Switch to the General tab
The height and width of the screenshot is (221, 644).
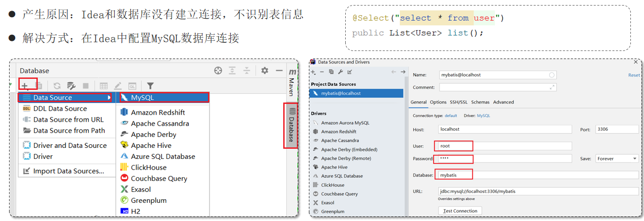(418, 102)
